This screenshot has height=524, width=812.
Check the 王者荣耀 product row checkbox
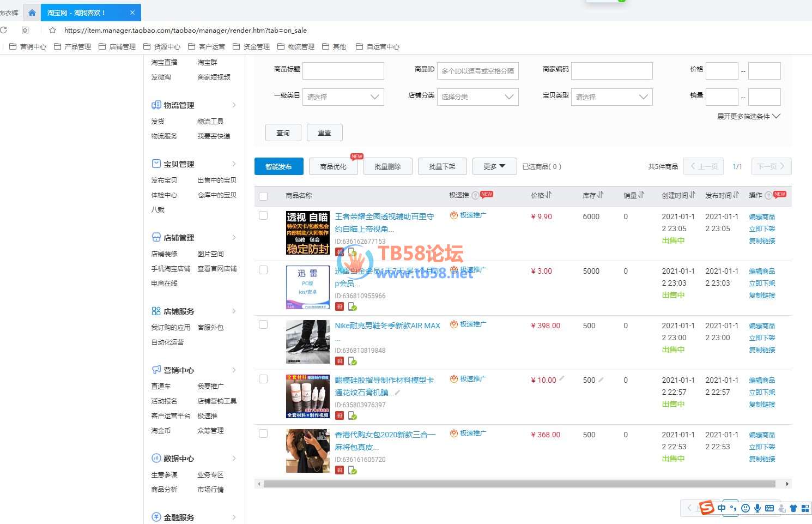[263, 215]
